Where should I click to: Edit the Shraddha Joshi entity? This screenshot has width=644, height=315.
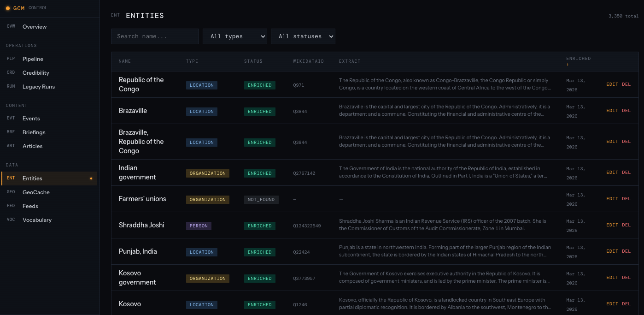coord(612,225)
